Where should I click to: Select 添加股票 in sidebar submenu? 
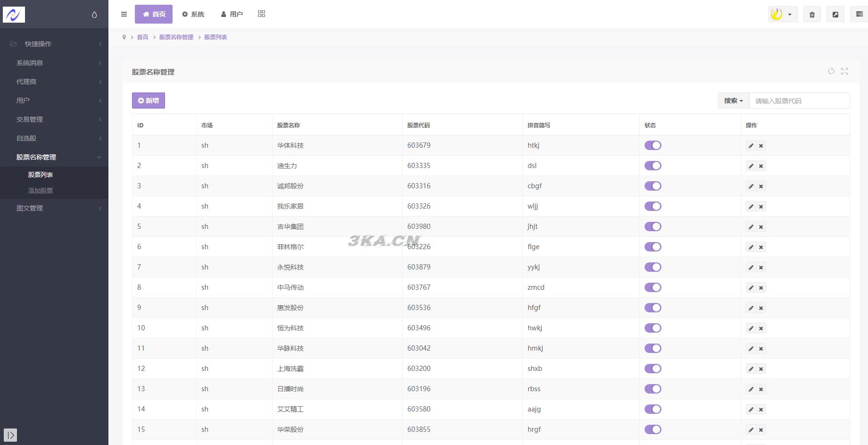click(41, 191)
